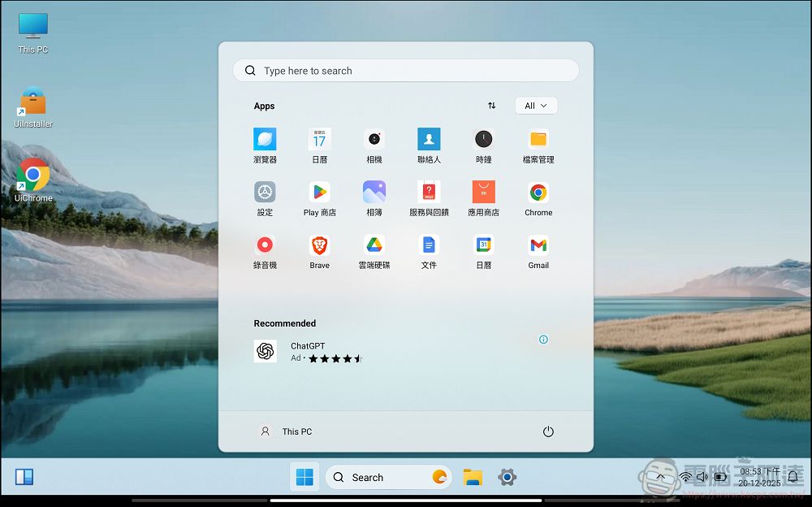Toggle Wi-Fi from the system tray
The width and height of the screenshot is (812, 507).
click(x=685, y=477)
